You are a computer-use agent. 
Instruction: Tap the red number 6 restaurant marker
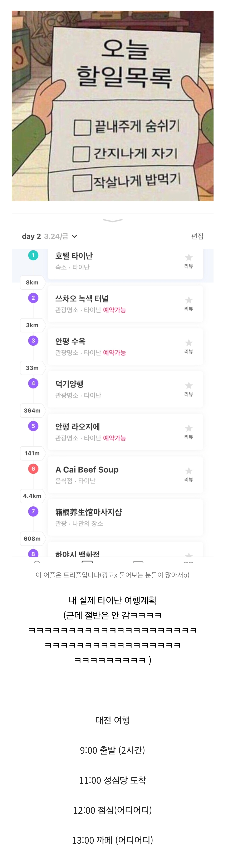pos(33,469)
